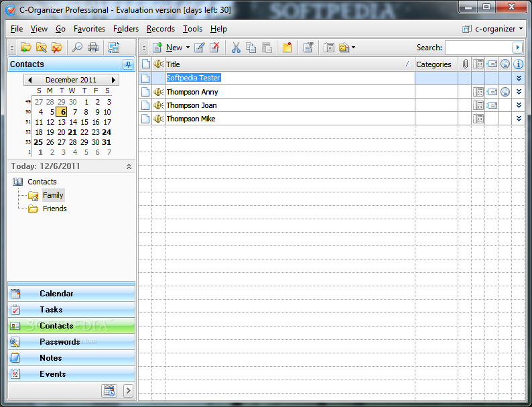Open the New record dropdown arrow
Viewport: 532px width, 407px height.
click(x=188, y=48)
